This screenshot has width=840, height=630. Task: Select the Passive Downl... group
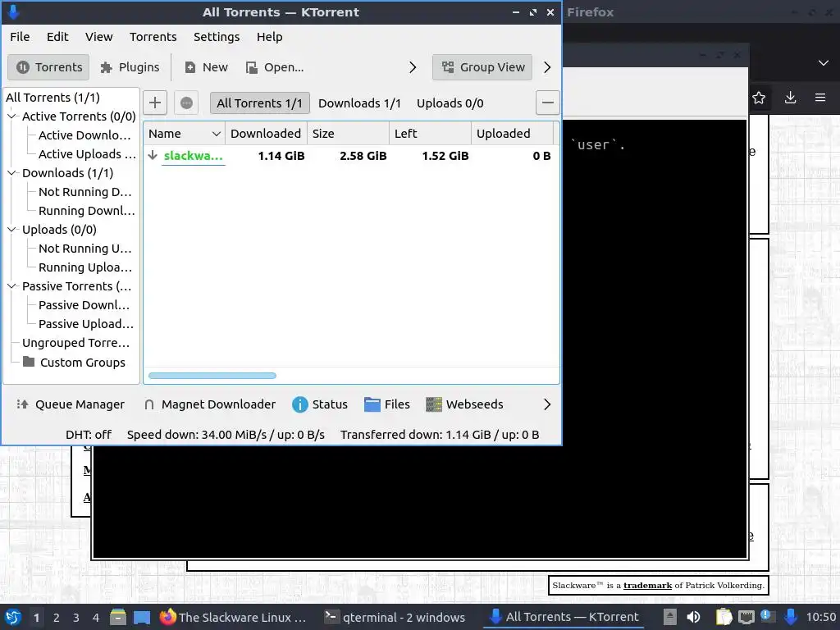coord(84,305)
